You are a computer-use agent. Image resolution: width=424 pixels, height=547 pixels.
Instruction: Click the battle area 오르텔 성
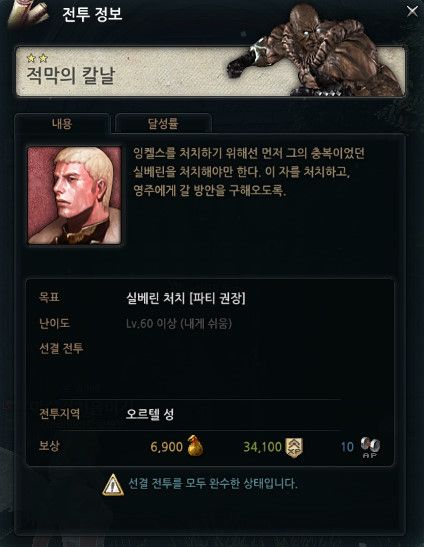pyautogui.click(x=150, y=414)
